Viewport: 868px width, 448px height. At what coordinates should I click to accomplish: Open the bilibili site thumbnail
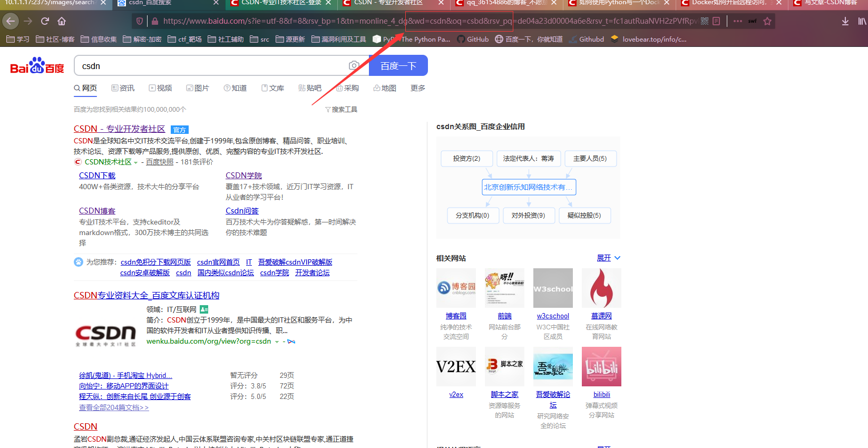click(601, 366)
